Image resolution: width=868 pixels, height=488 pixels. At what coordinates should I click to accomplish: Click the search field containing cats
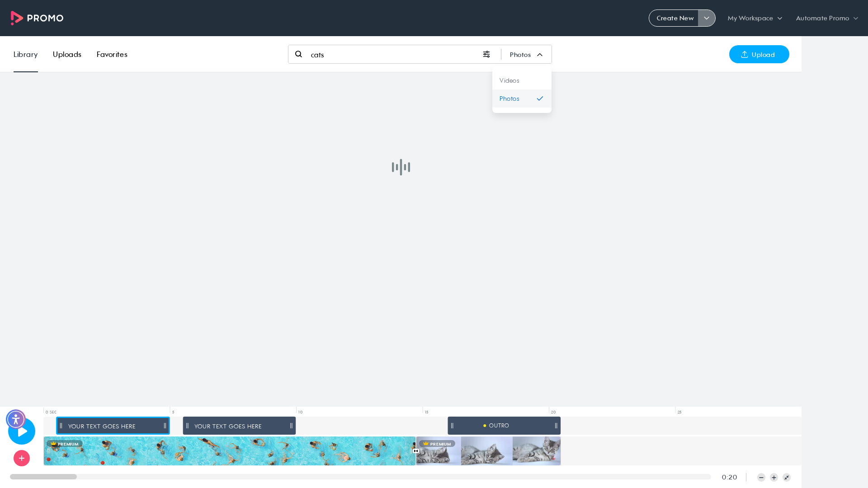coord(393,55)
